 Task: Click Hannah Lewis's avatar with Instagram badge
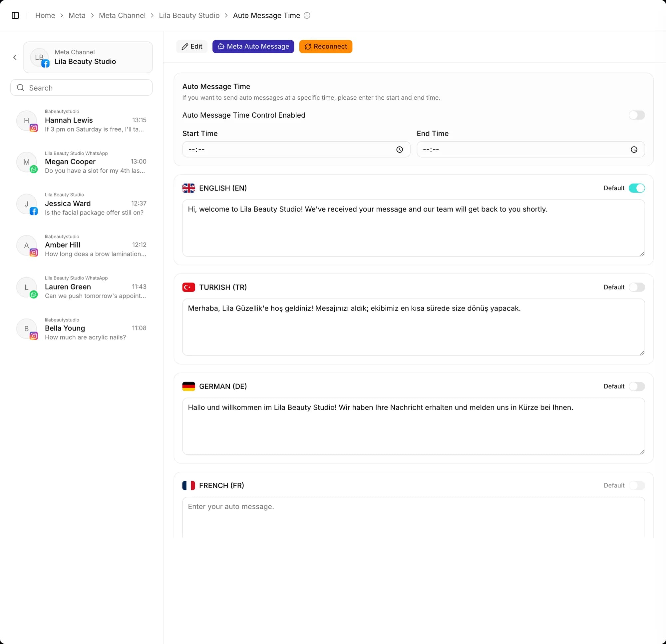point(27,121)
